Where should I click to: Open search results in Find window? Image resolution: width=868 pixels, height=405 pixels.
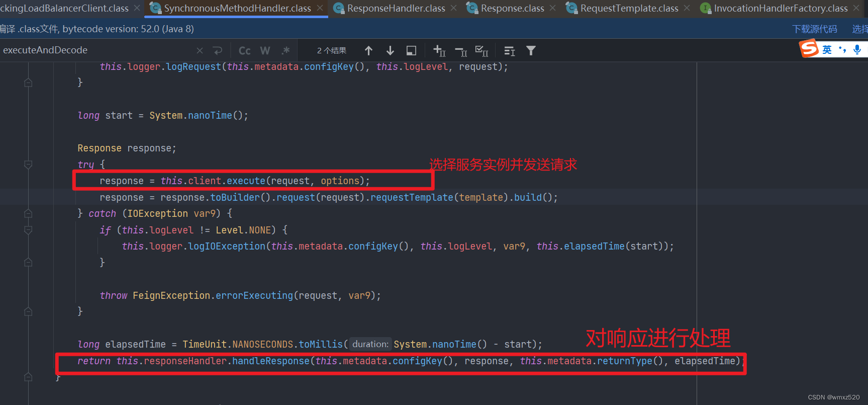click(411, 51)
